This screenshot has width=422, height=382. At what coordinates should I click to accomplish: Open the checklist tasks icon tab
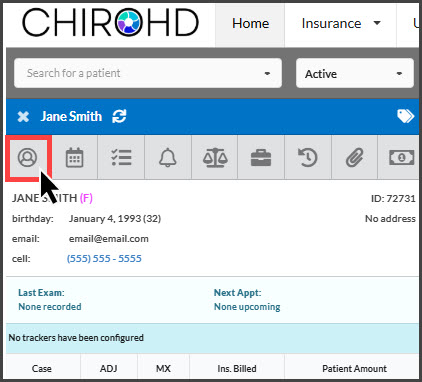pos(121,157)
